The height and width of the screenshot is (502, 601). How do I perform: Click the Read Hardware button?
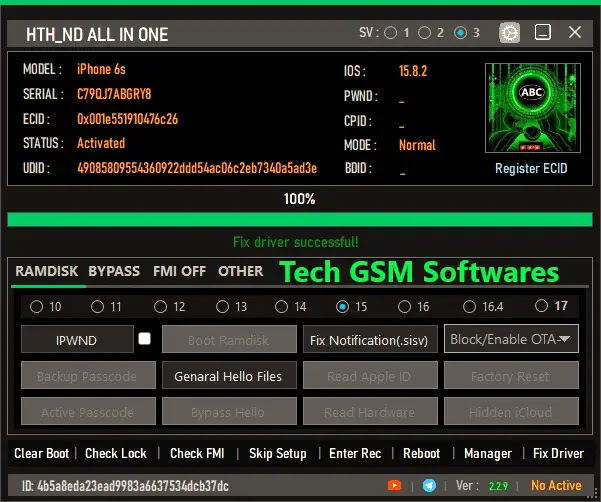tap(370, 411)
